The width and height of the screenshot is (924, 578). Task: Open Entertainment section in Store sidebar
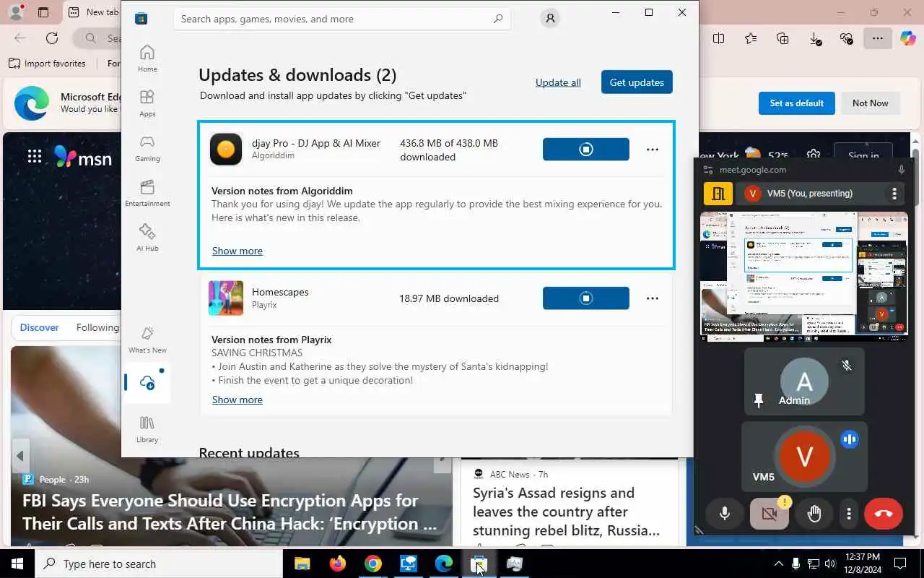point(147,193)
